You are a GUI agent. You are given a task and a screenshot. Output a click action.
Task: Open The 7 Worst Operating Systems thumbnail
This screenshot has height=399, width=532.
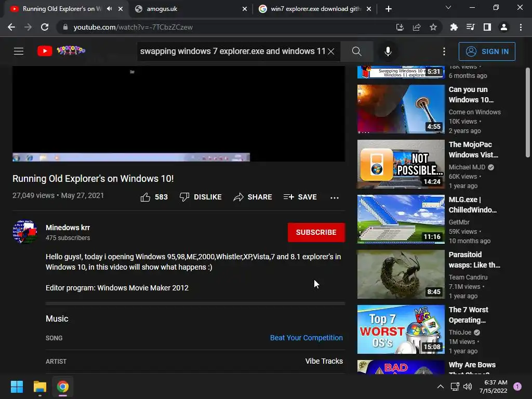[401, 329]
